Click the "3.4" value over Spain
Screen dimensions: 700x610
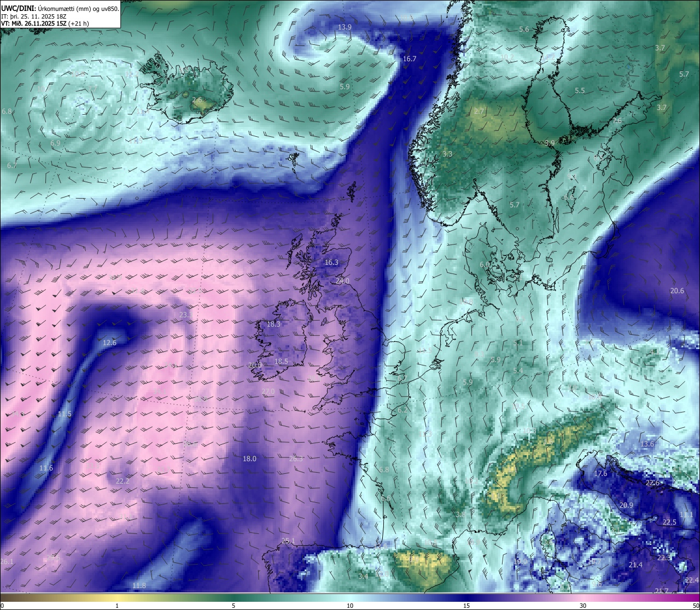click(x=363, y=577)
